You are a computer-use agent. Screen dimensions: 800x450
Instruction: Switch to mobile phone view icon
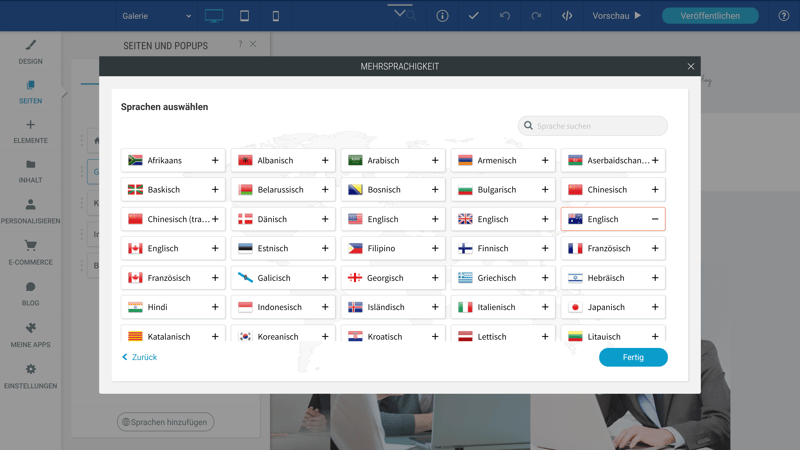point(276,16)
